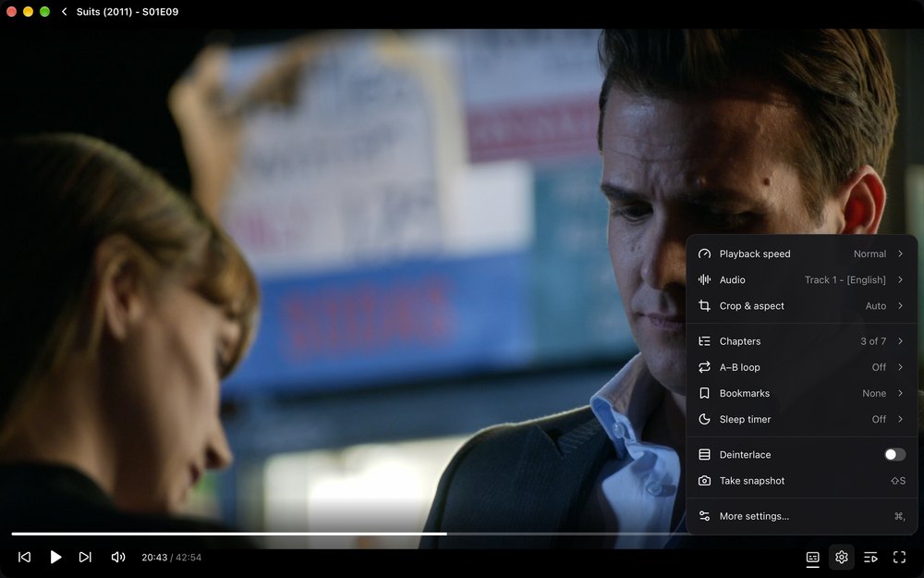Open the Chapters menu entry

coord(801,341)
